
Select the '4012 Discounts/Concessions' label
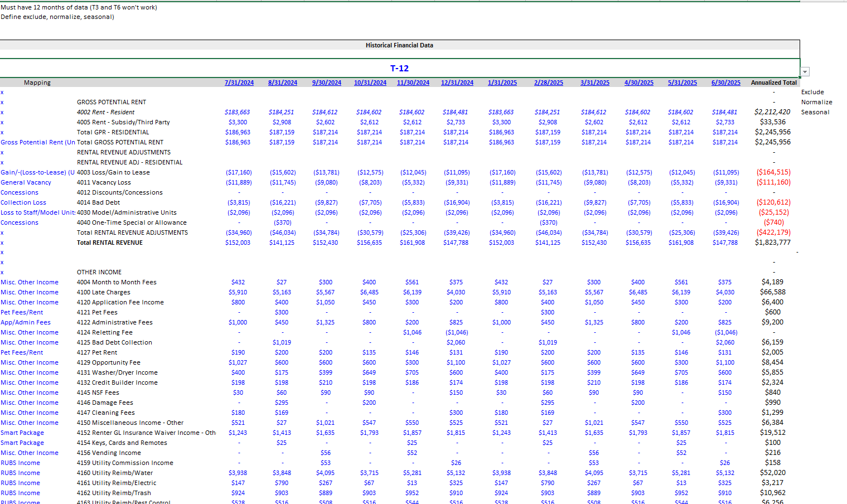(x=120, y=192)
